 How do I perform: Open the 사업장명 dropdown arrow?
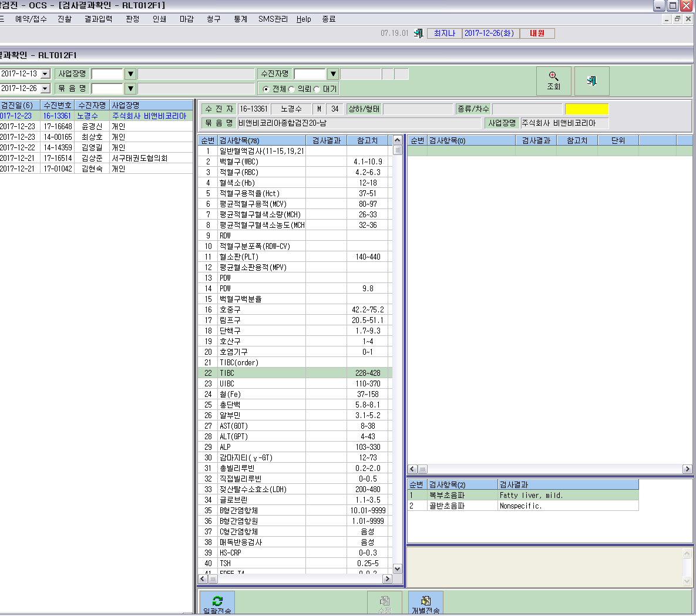tap(130, 74)
